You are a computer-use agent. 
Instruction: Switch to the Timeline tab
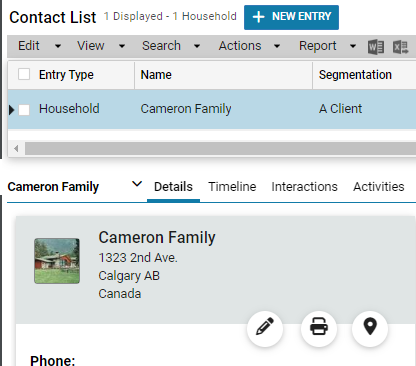coord(232,187)
